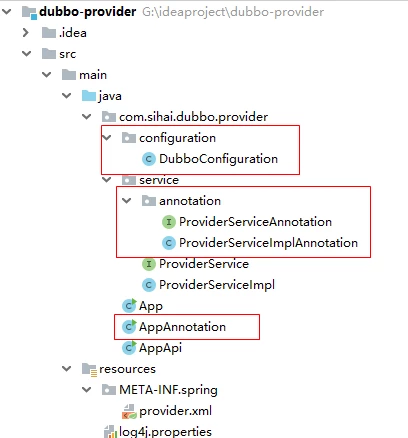Click the provider.xml file icon
Image resolution: width=408 pixels, height=438 pixels.
pyautogui.click(x=129, y=411)
